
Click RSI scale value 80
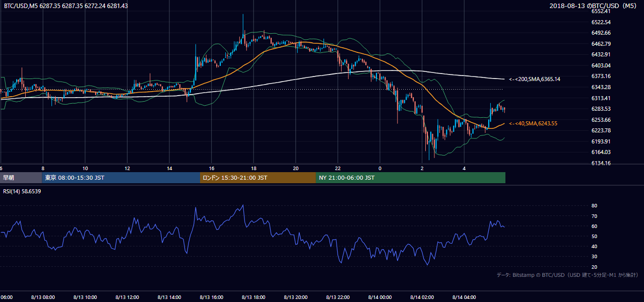click(x=594, y=206)
